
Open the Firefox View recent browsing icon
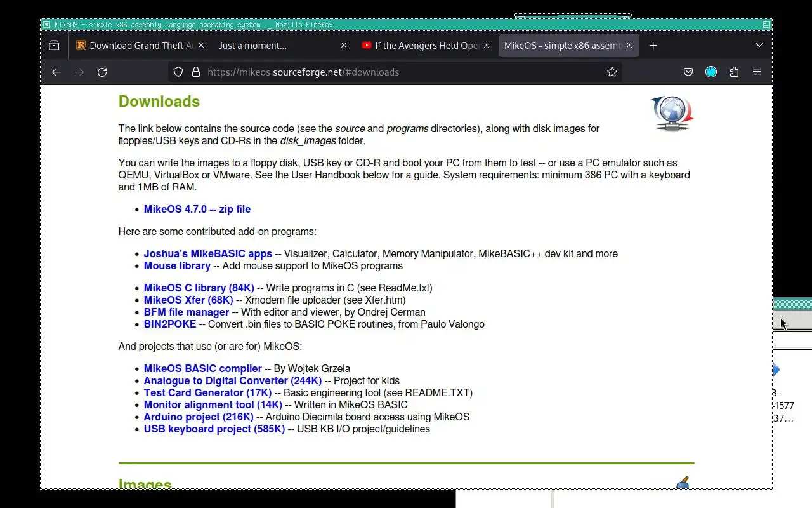54,46
